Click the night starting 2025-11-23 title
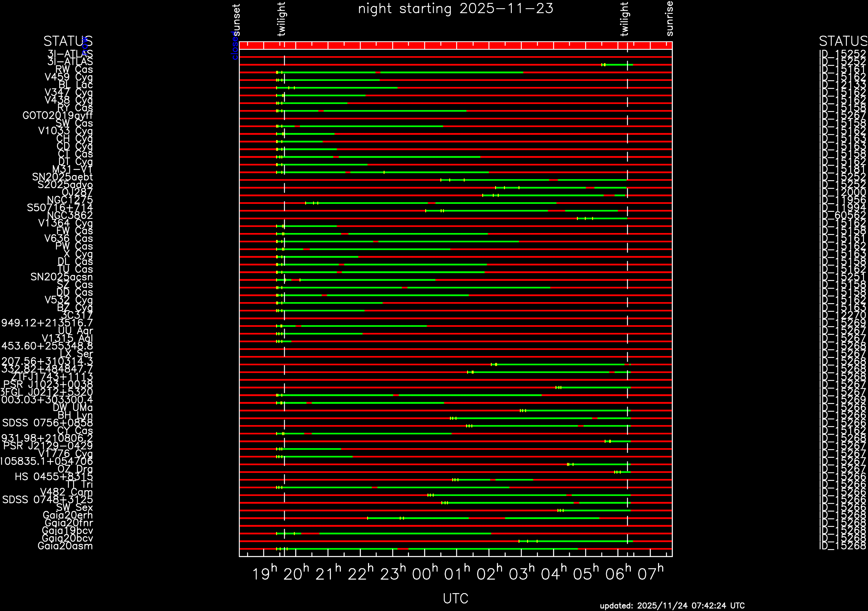Screen dimensions: 868x611 coord(455,9)
